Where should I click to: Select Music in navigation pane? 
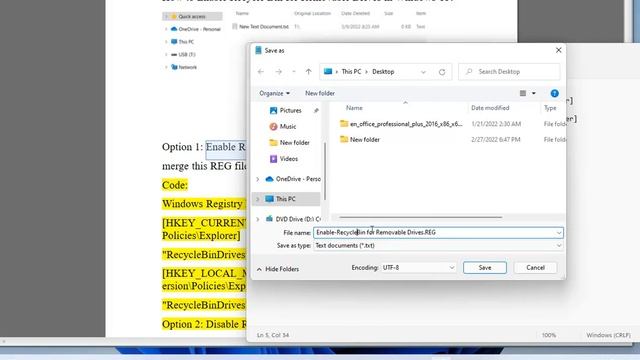tap(283, 127)
